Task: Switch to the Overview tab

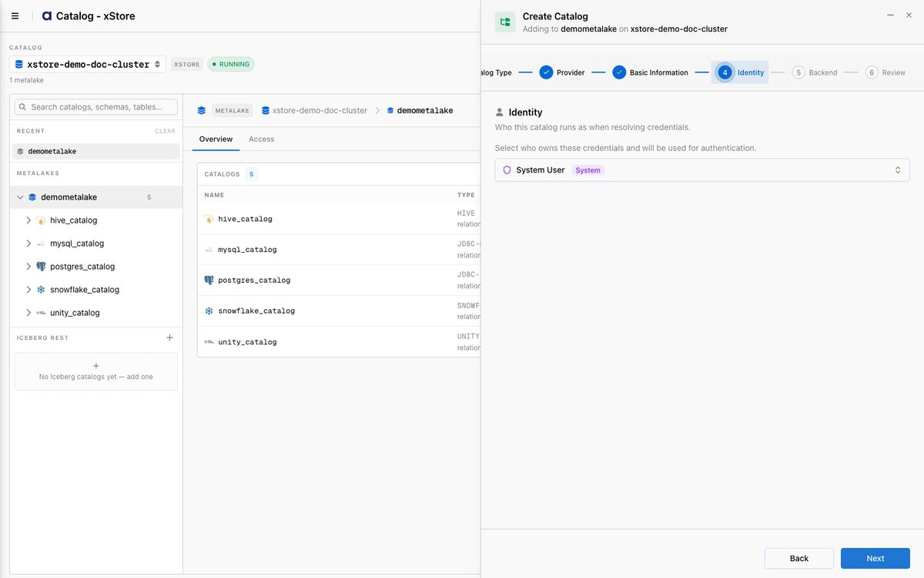Action: click(x=216, y=139)
